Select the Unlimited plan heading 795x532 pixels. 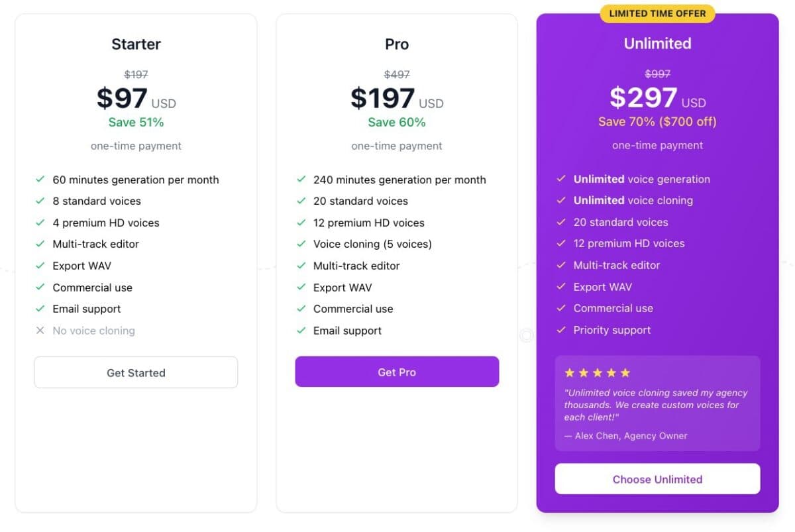pyautogui.click(x=657, y=43)
